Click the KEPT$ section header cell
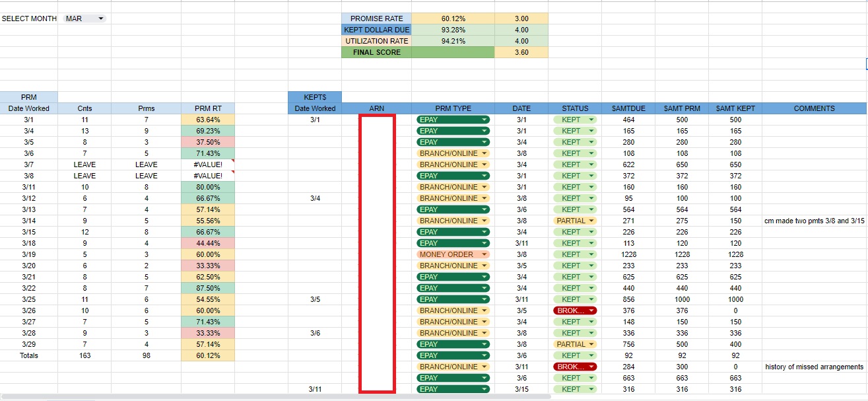The height and width of the screenshot is (401, 868). 315,97
